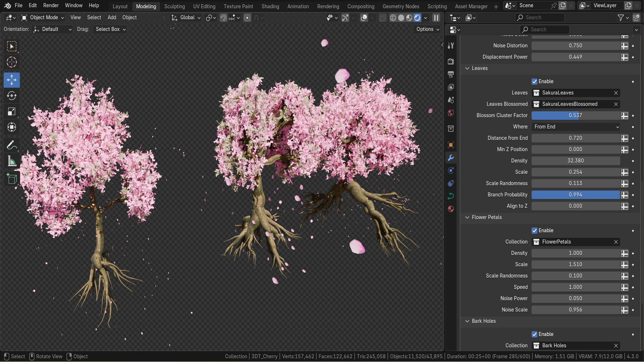
Task: Select the Annotate tool
Action: [x=12, y=144]
